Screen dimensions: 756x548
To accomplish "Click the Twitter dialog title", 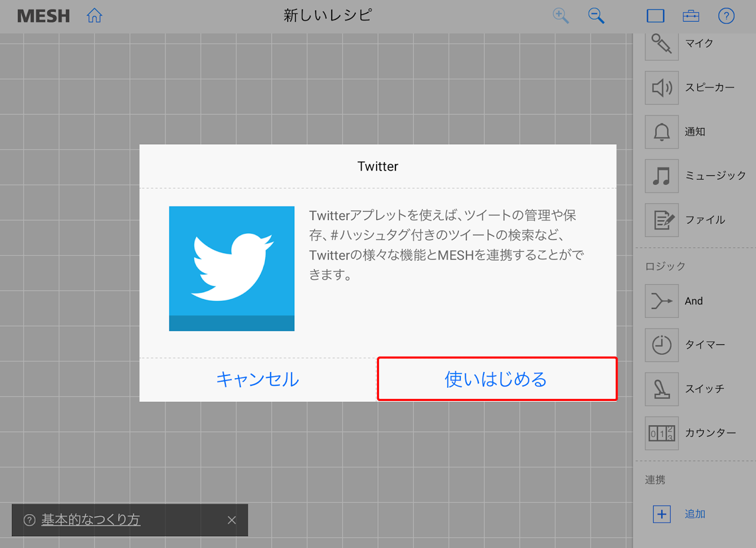I will (378, 166).
